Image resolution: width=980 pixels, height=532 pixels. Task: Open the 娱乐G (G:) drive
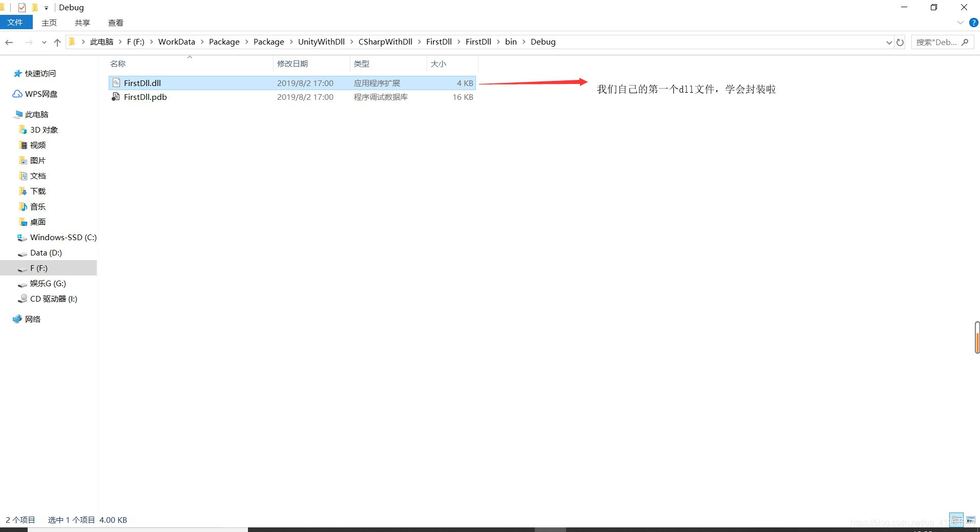48,284
